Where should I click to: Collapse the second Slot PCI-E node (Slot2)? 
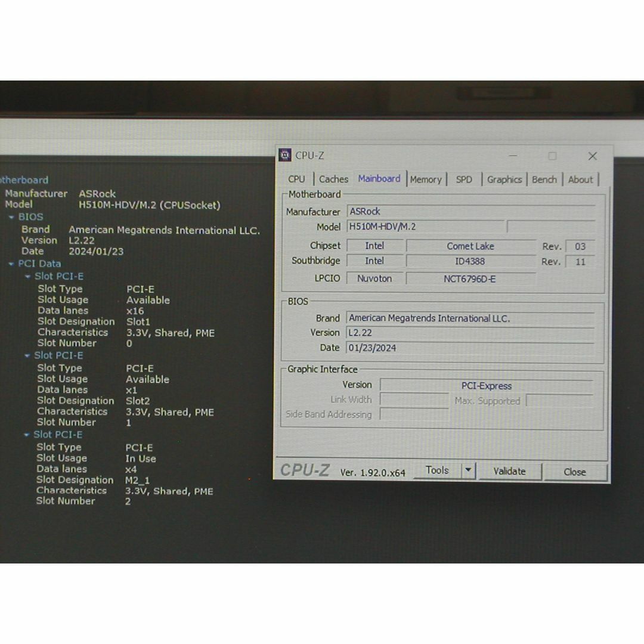(27, 355)
